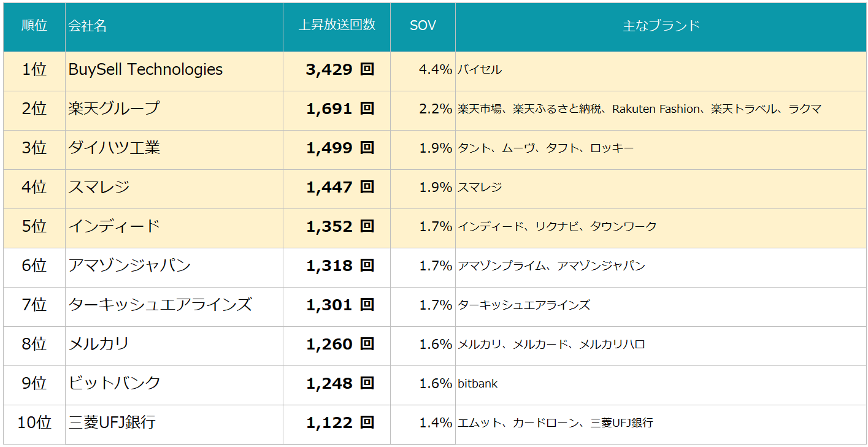Click the アマゾンジャパン company name
This screenshot has height=447, width=868.
(x=129, y=266)
